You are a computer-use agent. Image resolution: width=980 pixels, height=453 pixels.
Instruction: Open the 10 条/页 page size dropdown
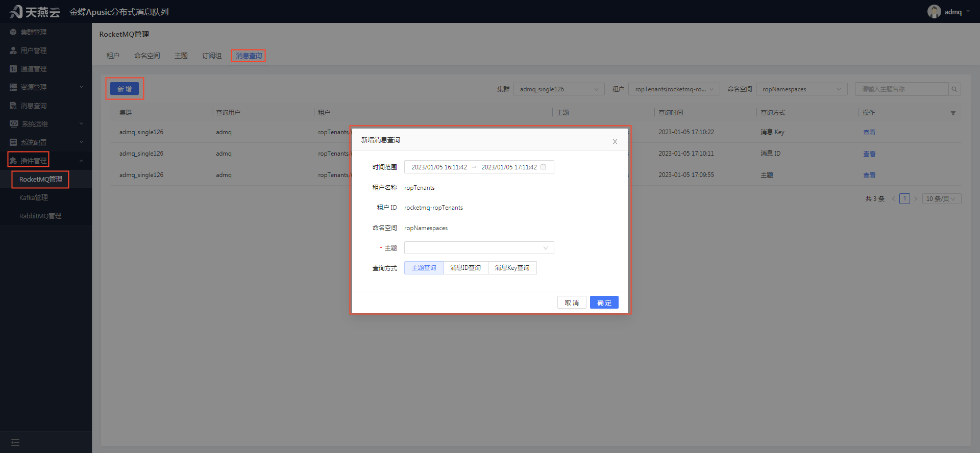(942, 199)
